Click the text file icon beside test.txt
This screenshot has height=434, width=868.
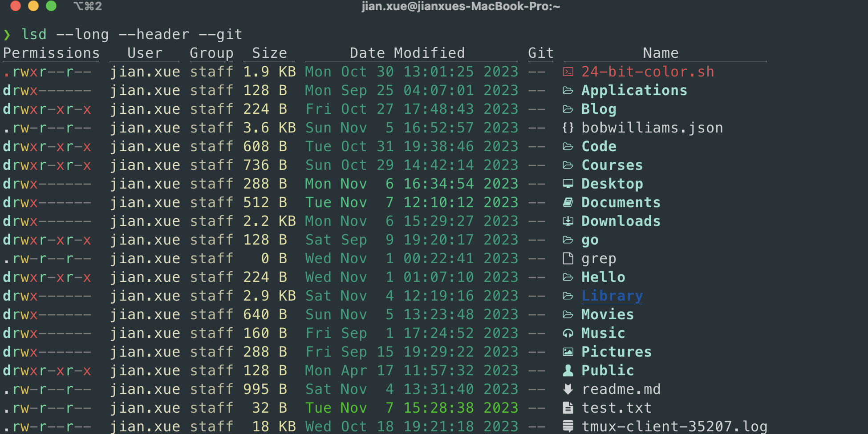(568, 408)
